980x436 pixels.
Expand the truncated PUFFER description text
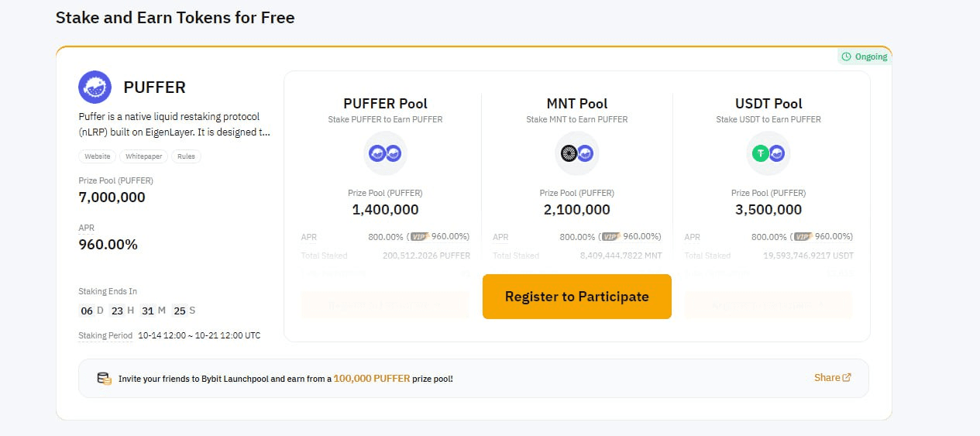pos(175,124)
